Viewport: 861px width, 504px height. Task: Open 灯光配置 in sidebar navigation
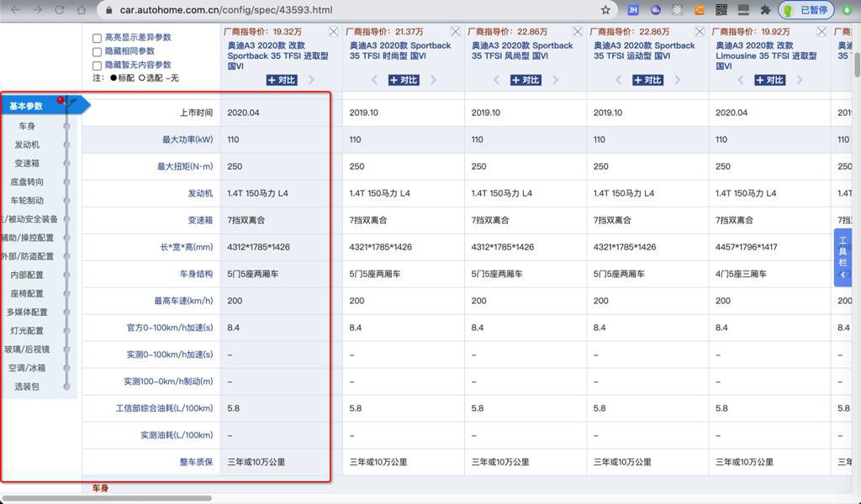27,331
